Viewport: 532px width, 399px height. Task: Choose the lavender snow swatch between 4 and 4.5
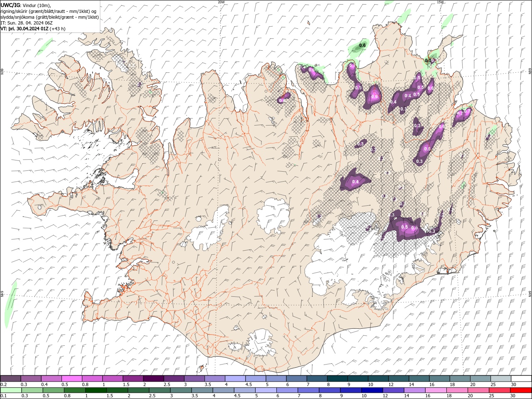[x=235, y=379]
